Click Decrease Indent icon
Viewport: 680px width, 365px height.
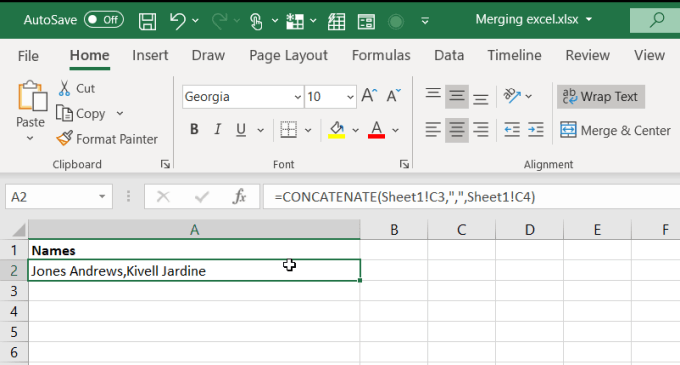click(512, 130)
